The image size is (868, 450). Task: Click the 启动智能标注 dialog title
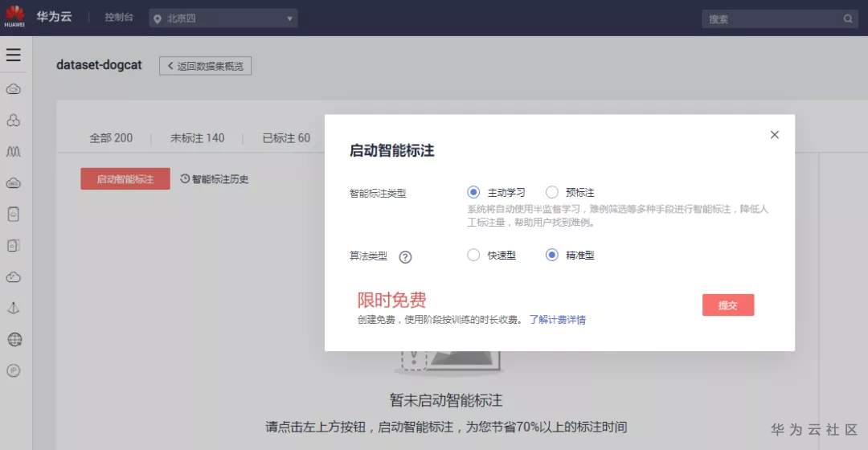392,150
